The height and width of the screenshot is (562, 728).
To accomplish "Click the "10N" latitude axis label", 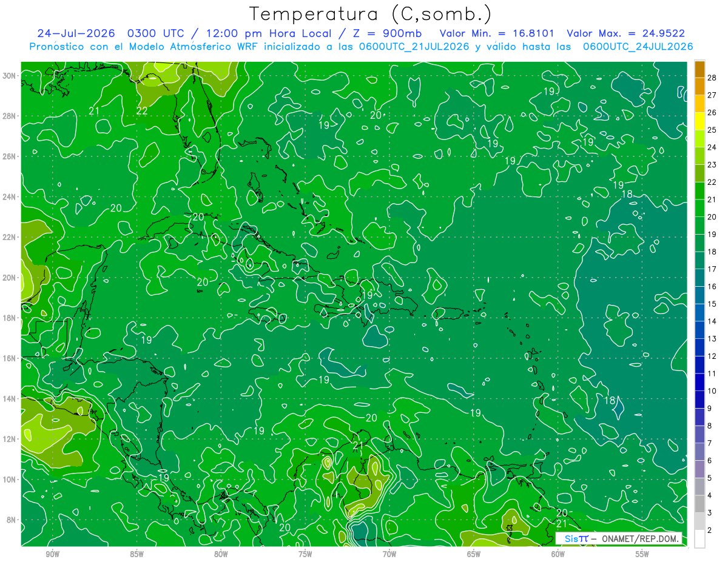I will (9, 480).
